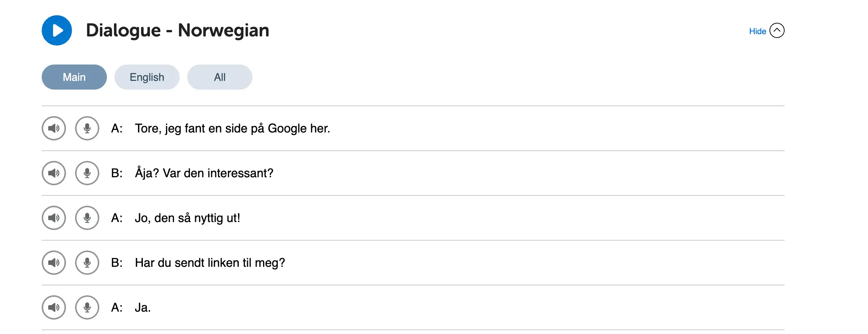Play speaker icon for 'Jo, den så nyttig ut!'

[54, 218]
